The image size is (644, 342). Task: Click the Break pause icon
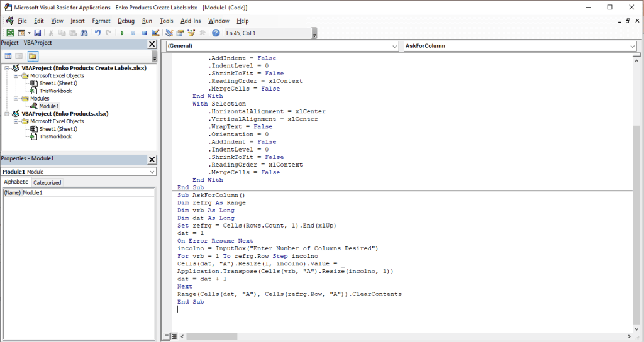click(133, 33)
